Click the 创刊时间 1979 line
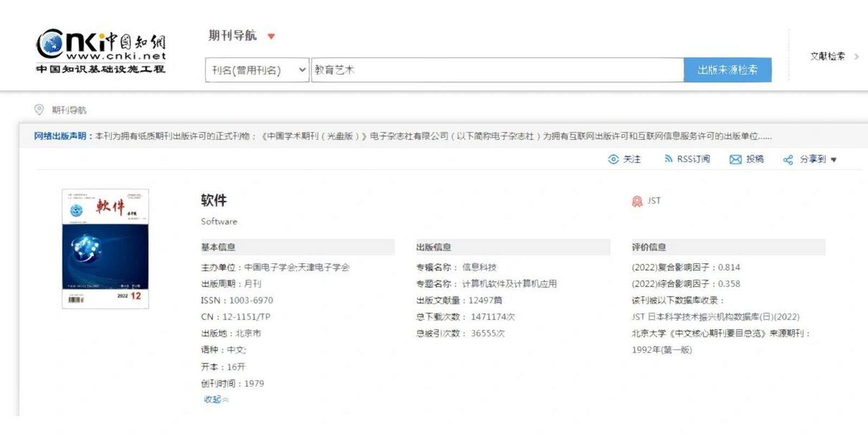The height and width of the screenshot is (434, 868). point(232,384)
